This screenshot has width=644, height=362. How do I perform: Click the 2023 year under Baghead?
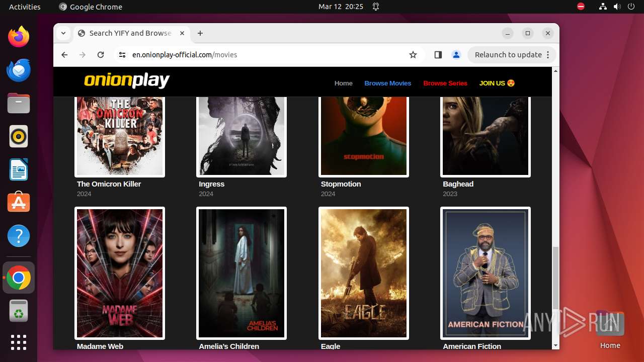[x=450, y=194]
